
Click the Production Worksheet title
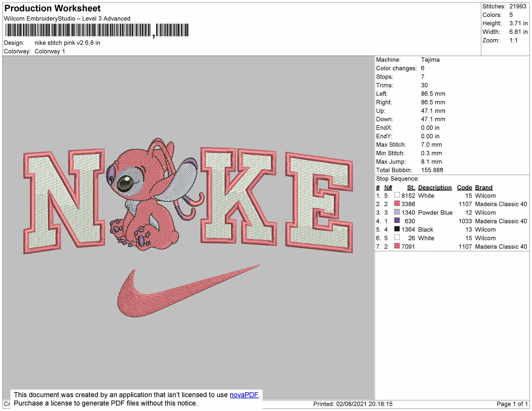(x=52, y=8)
